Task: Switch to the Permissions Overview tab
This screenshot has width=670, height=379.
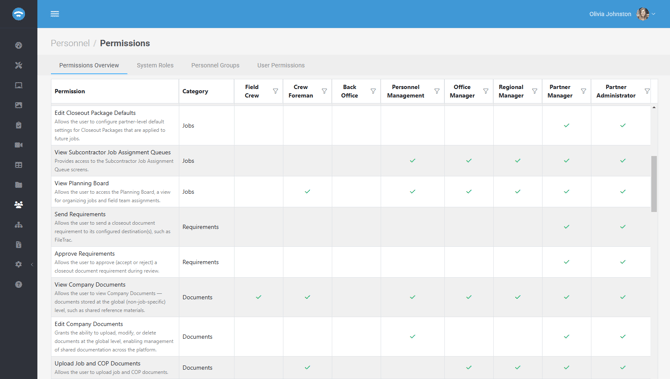Action: pos(89,65)
